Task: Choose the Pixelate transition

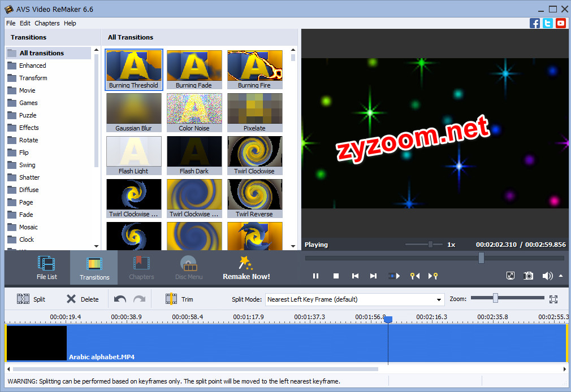Action: coord(254,112)
